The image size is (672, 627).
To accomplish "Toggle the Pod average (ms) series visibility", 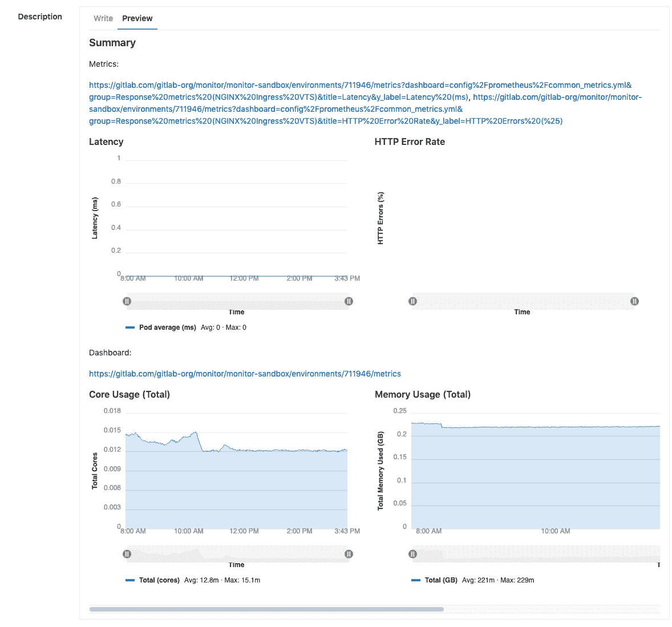I will [x=168, y=327].
